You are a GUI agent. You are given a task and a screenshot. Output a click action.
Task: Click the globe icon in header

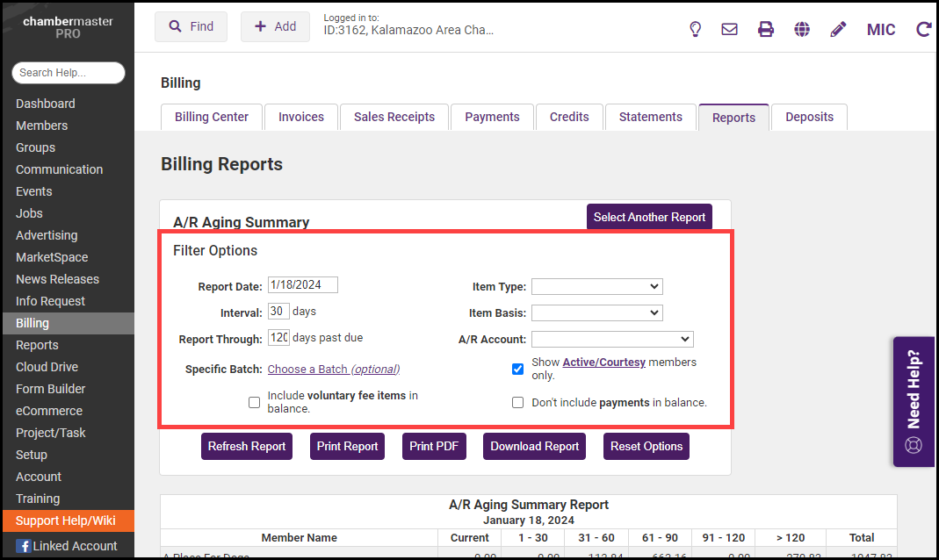click(x=802, y=29)
